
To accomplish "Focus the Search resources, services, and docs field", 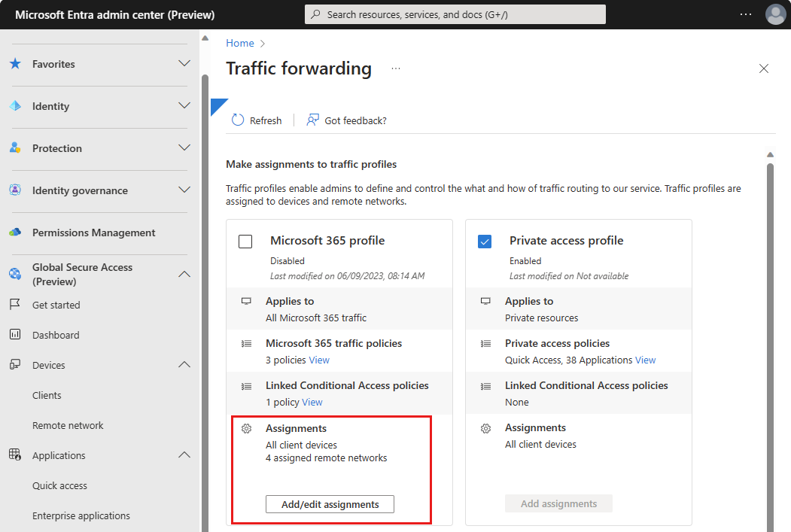I will coord(455,14).
